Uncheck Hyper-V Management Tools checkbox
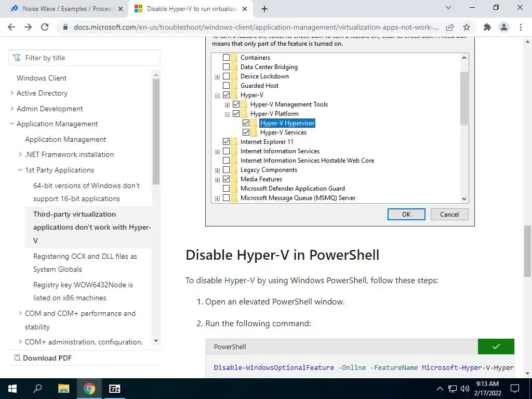532x399 pixels. pyautogui.click(x=236, y=104)
